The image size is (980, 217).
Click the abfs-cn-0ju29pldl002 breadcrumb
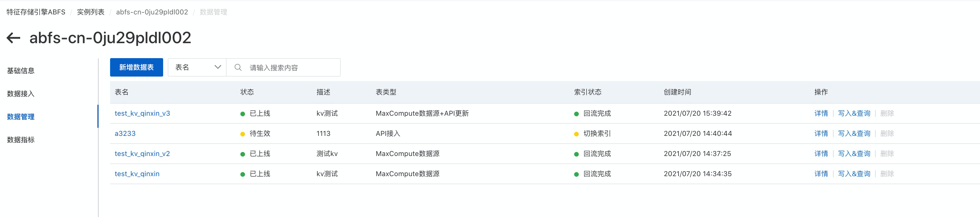coord(152,12)
